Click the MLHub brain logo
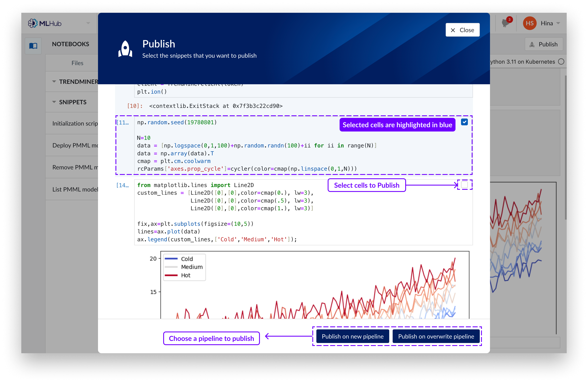588x383 pixels. (x=33, y=23)
